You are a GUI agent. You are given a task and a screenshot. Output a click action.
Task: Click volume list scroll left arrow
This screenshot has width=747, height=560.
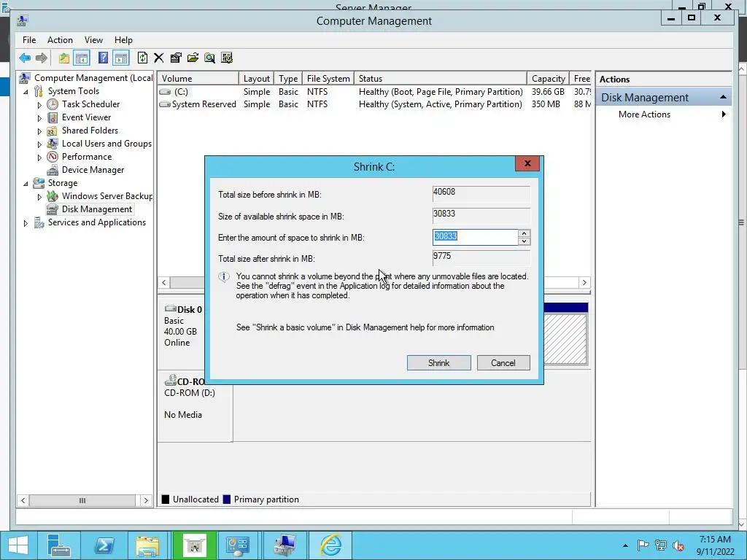[x=164, y=282]
